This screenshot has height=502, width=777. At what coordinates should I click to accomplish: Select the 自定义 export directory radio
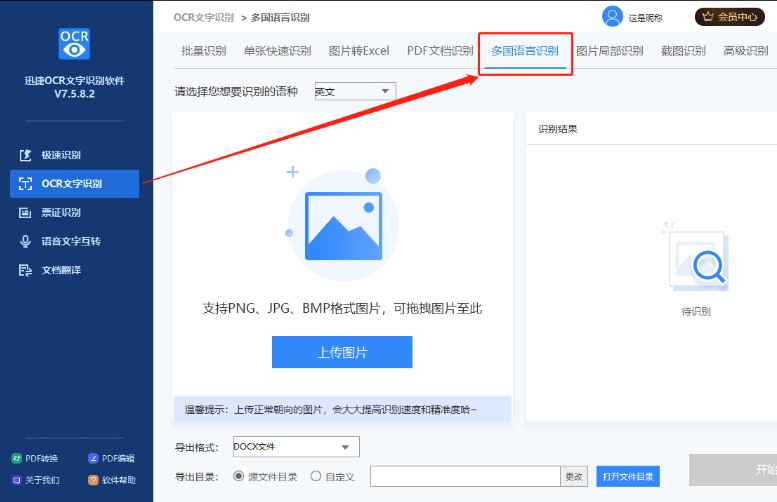[316, 476]
